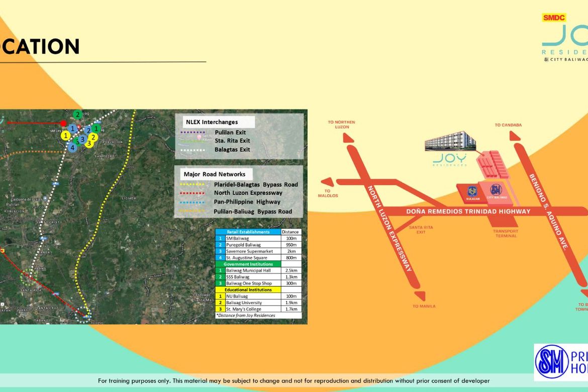
Task: Click the yellow SMDC logo
Action: coord(553,18)
